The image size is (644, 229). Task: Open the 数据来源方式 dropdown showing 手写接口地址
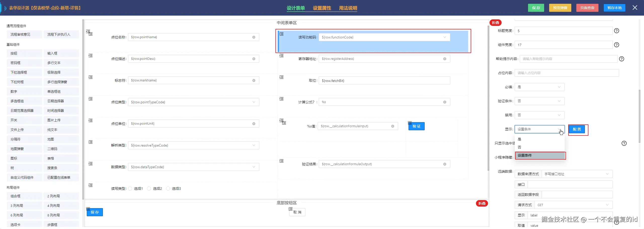point(577,174)
